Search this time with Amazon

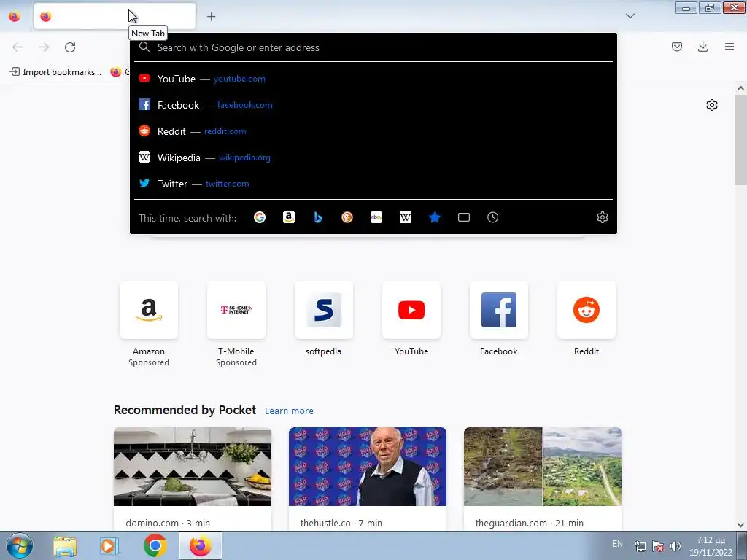(x=289, y=217)
